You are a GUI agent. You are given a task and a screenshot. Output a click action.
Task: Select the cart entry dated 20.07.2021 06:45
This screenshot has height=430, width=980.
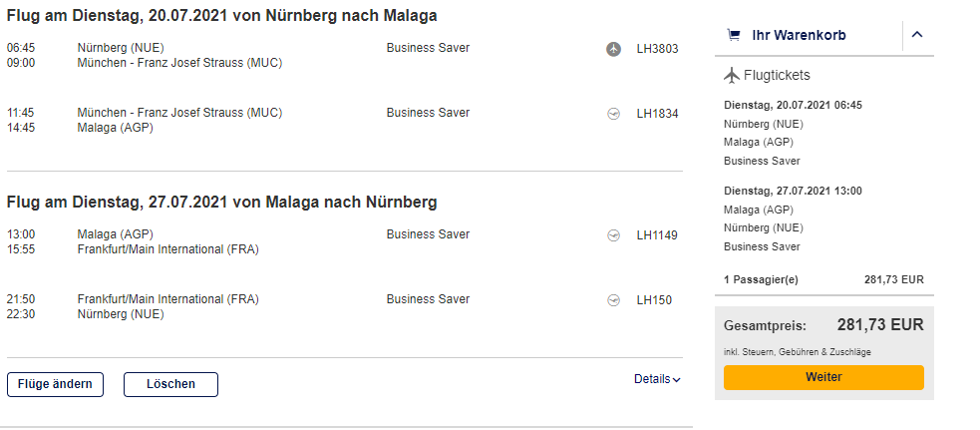793,105
